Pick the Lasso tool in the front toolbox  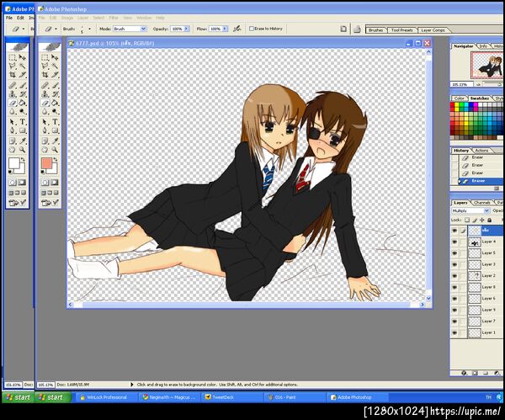45,66
